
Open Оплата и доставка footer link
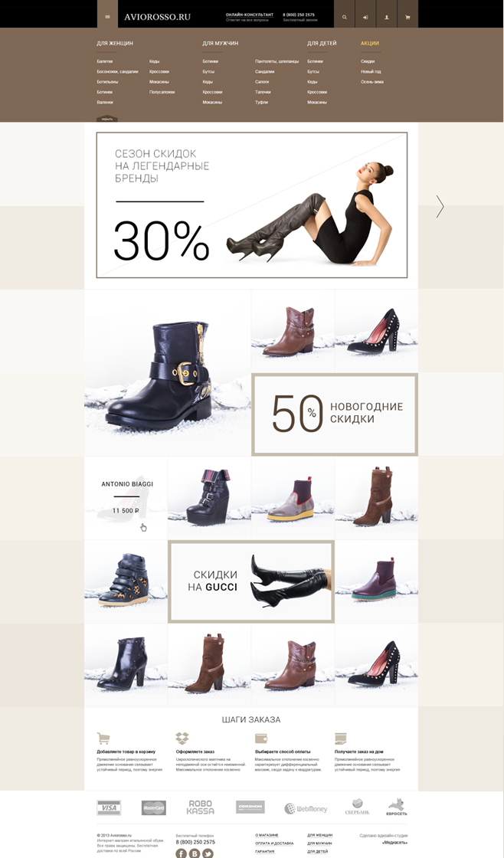point(274,843)
